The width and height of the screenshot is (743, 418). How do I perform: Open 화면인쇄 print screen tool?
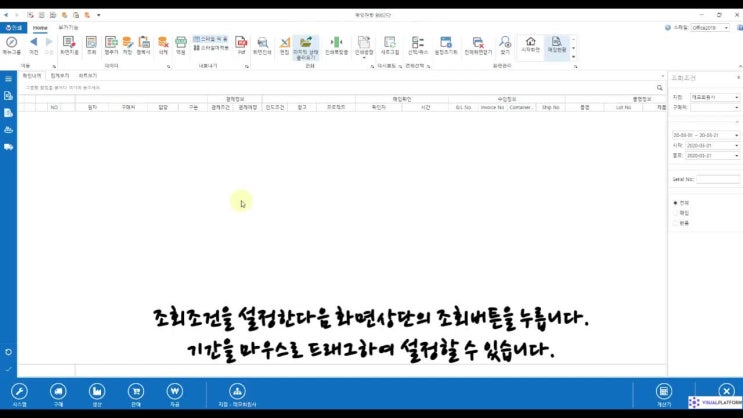(x=262, y=45)
